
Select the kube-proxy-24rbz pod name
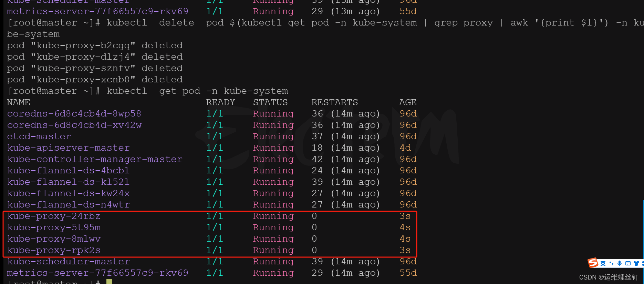[x=54, y=216]
